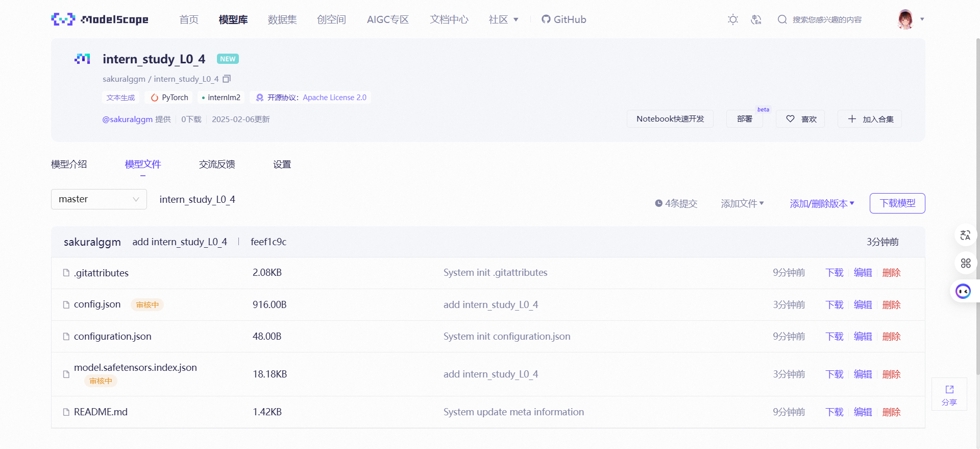Open 文档中心 in the navbar
This screenshot has width=980, height=449.
coord(449,19)
